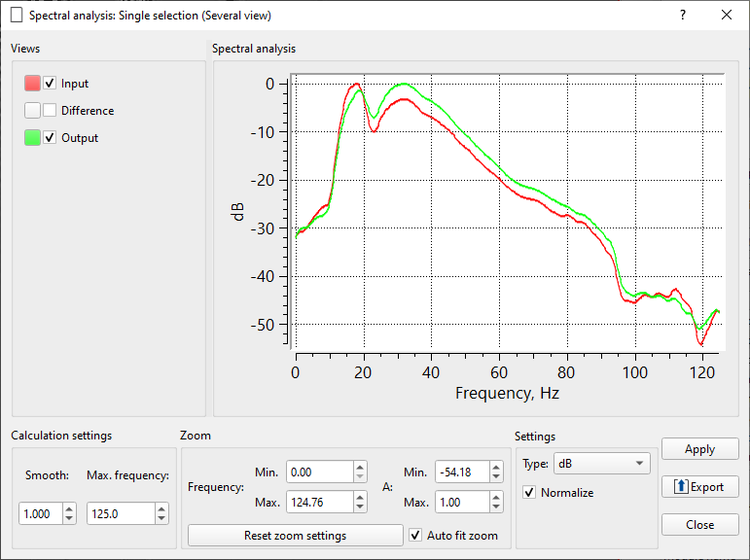The image size is (750, 560).
Task: Uncheck the Output view checkbox
Action: pos(51,138)
